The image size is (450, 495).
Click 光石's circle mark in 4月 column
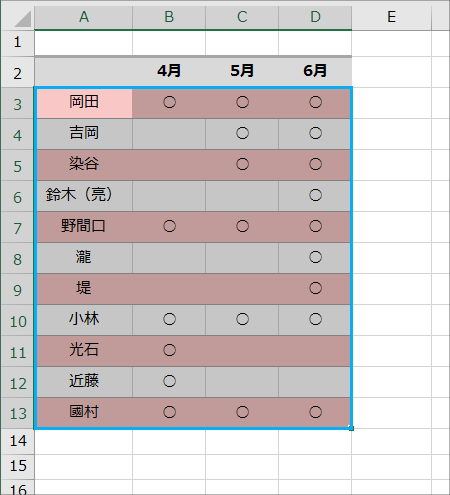point(169,350)
